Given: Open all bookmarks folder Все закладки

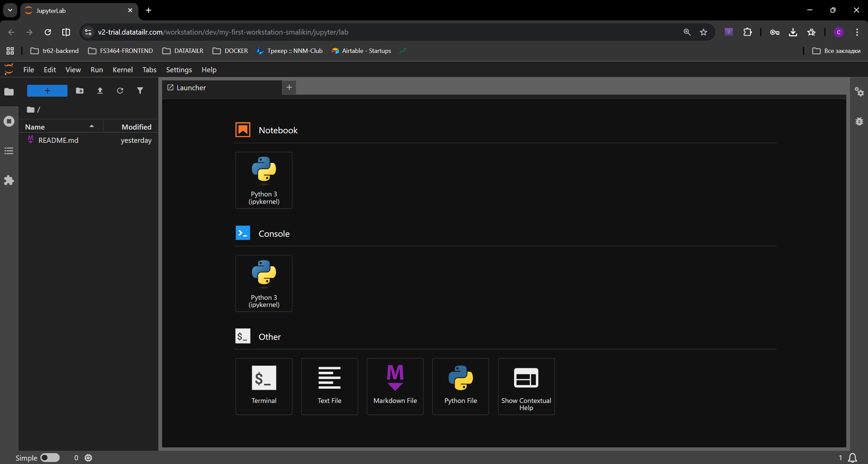Looking at the screenshot, I should pos(837,51).
